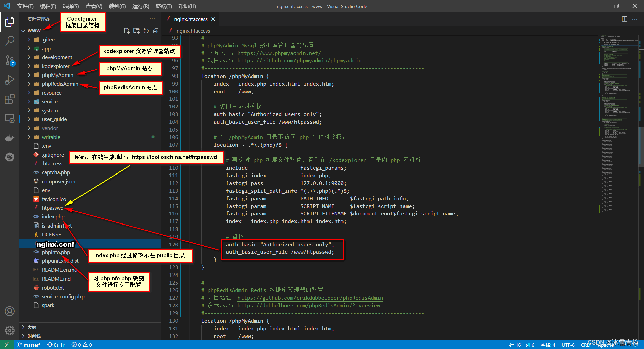The width and height of the screenshot is (644, 349).
Task: Click the minimap code overview
Action: coord(618,124)
